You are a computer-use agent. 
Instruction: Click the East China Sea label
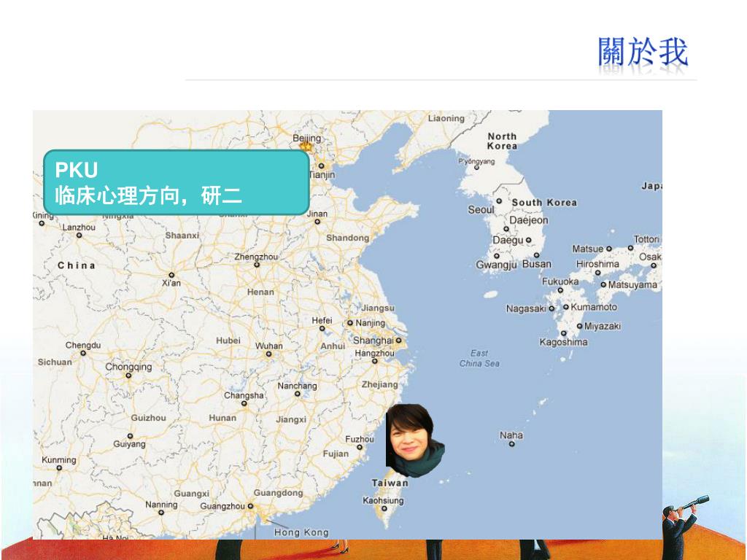pos(479,358)
